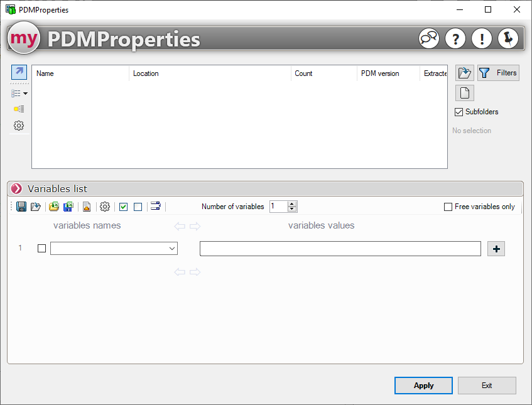
Task: Click the export to Excel icon
Action: pyautogui.click(x=69, y=207)
